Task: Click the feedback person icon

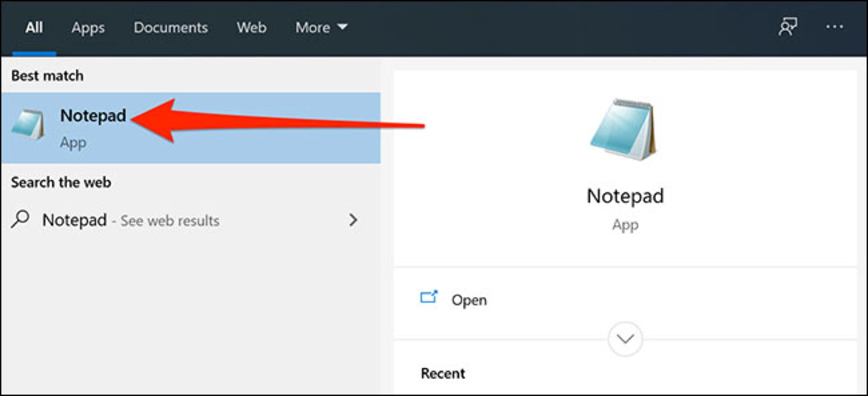Action: (x=788, y=27)
